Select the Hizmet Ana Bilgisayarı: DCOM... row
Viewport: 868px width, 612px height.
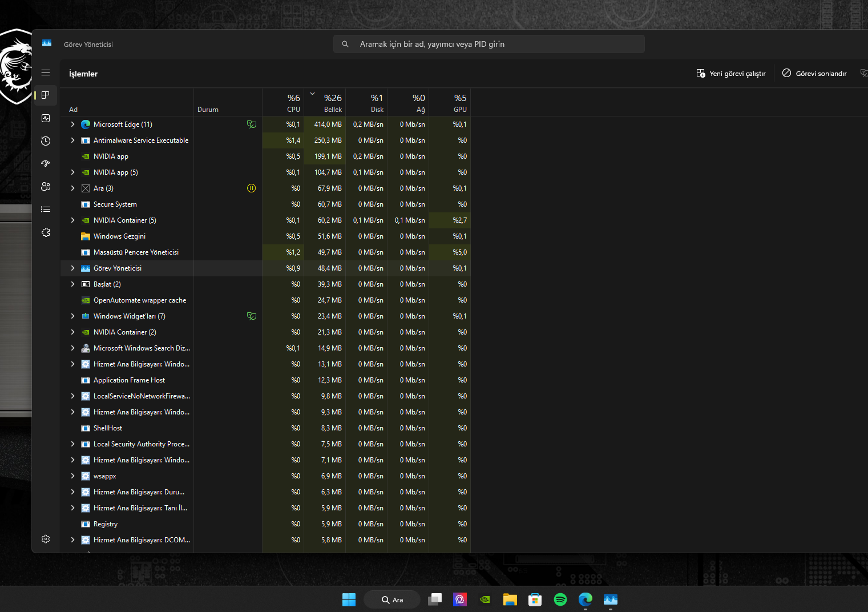click(265, 540)
